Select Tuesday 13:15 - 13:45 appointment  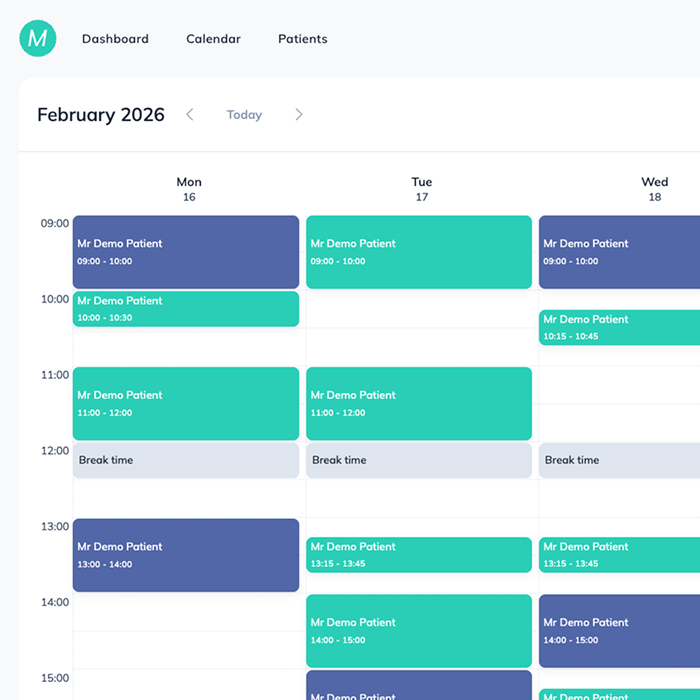(x=419, y=555)
